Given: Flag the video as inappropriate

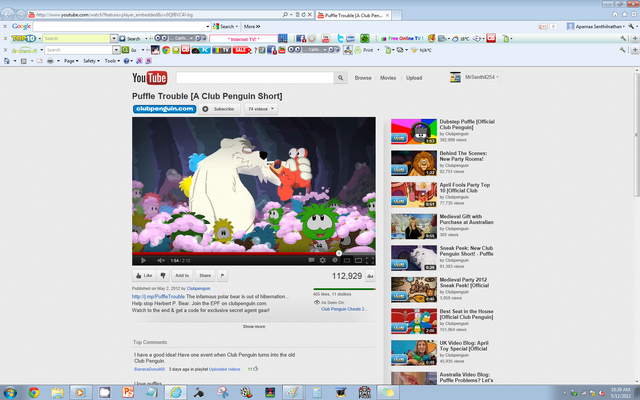Looking at the screenshot, I should pyautogui.click(x=222, y=276).
